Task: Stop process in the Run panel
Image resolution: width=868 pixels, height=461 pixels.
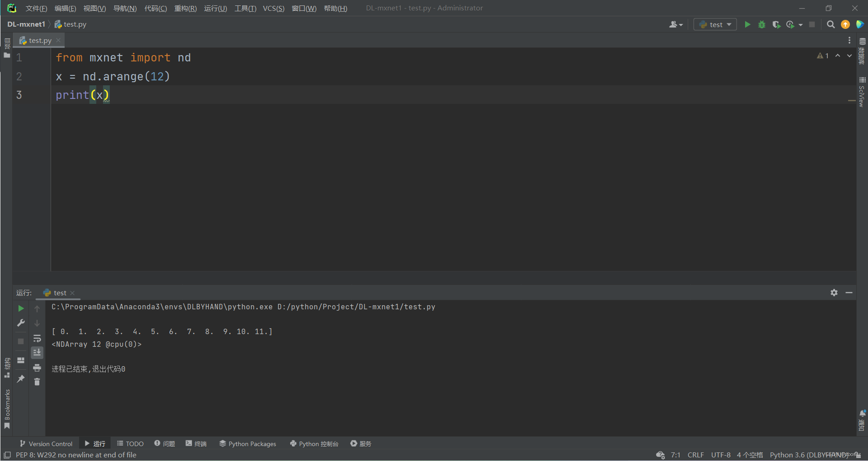Action: click(x=21, y=341)
